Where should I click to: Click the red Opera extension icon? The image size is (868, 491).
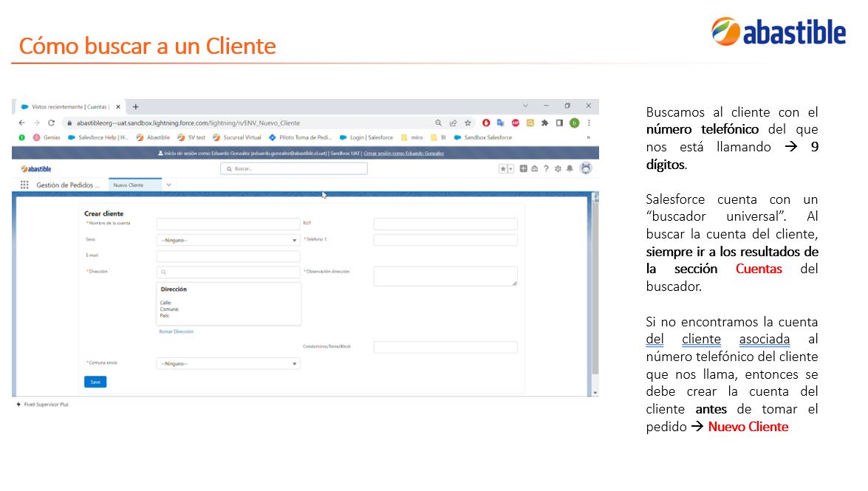(486, 123)
